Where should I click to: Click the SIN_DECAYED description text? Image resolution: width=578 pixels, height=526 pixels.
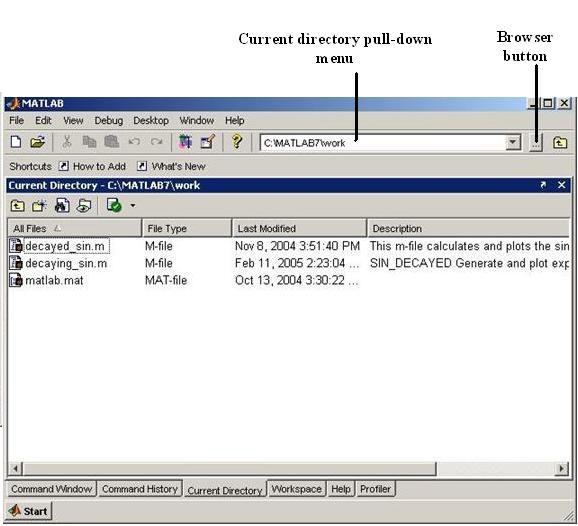click(469, 263)
